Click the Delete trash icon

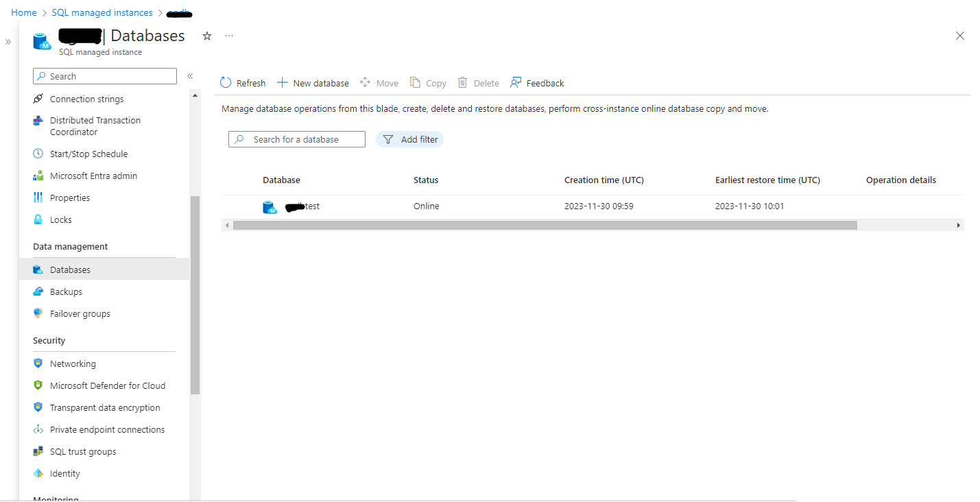[x=462, y=82]
